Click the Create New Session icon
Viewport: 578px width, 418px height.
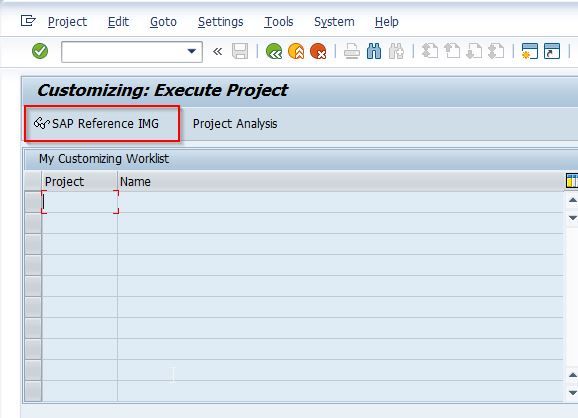tap(530, 51)
